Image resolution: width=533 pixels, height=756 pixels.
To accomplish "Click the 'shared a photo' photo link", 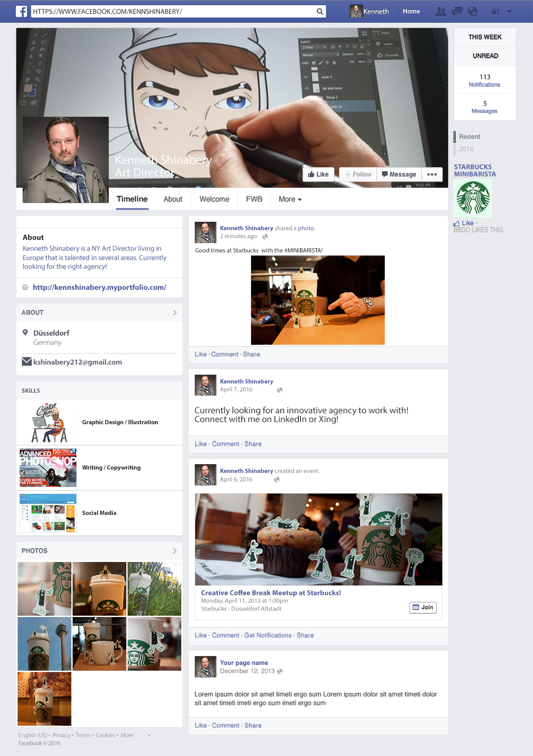I will coord(306,228).
